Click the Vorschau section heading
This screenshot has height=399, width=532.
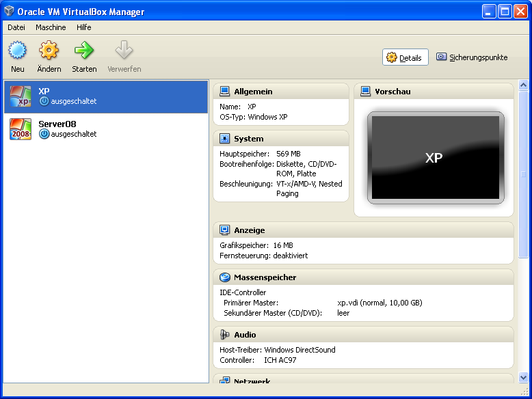393,92
